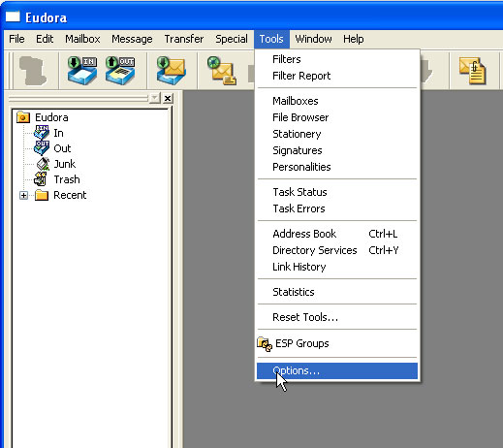Close the open Tools menu
The width and height of the screenshot is (503, 448).
[271, 39]
